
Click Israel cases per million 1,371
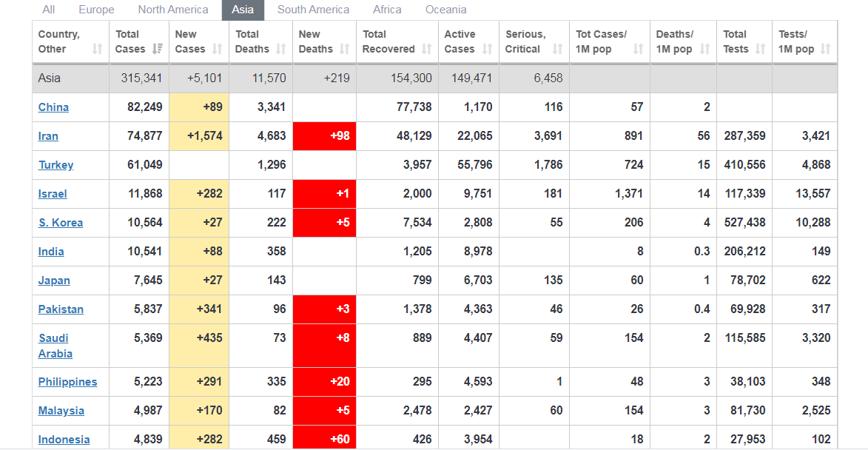[628, 193]
